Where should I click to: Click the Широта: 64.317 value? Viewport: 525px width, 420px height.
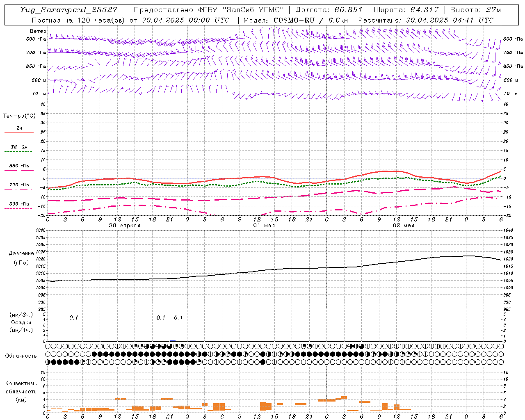tap(406, 10)
